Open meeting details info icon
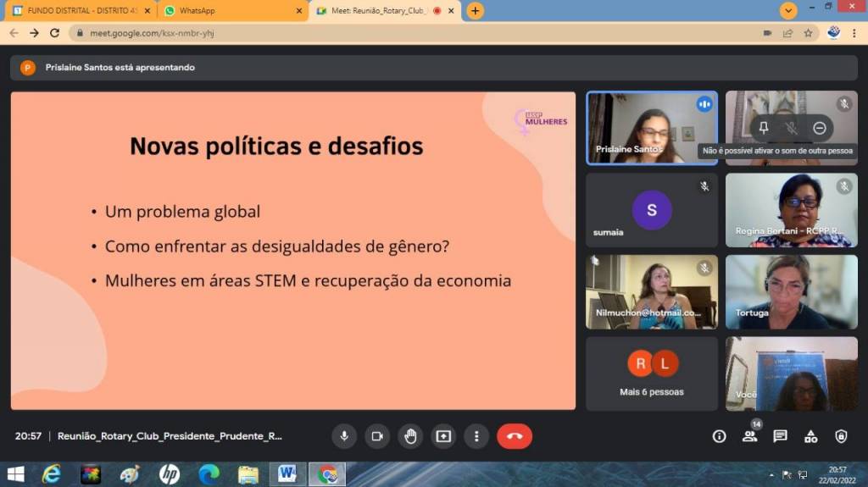Screen dimensions: 868x487 [x=719, y=436]
